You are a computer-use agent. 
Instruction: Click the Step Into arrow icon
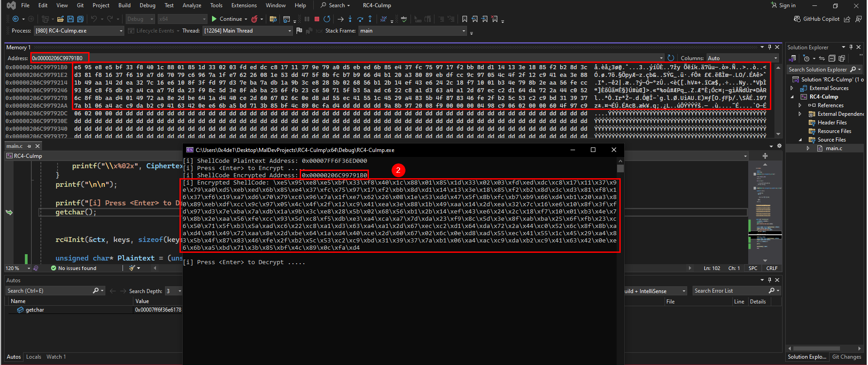(x=350, y=19)
